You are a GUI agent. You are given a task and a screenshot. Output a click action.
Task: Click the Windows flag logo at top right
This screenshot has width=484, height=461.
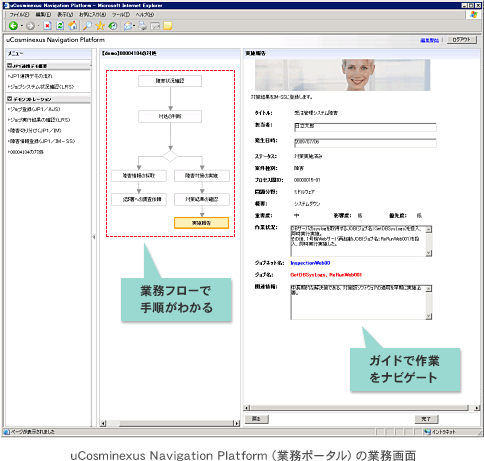474,15
